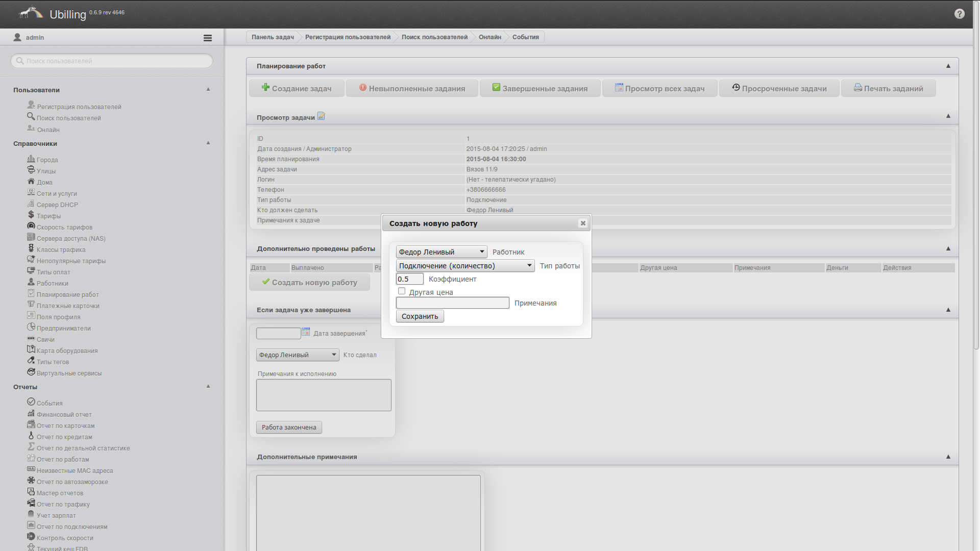Enable the Другая цена checkbox
The height and width of the screenshot is (551, 980).
pyautogui.click(x=402, y=291)
